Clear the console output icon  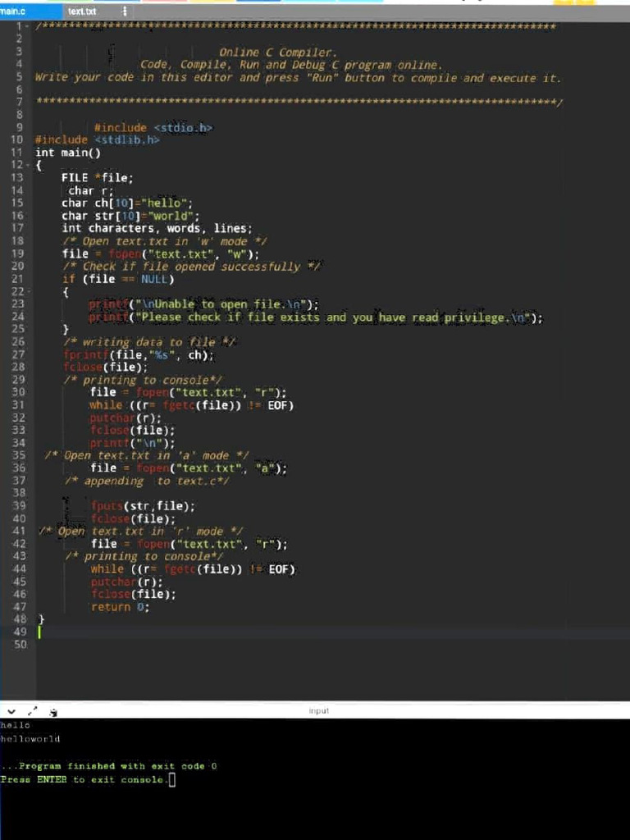pos(53,713)
